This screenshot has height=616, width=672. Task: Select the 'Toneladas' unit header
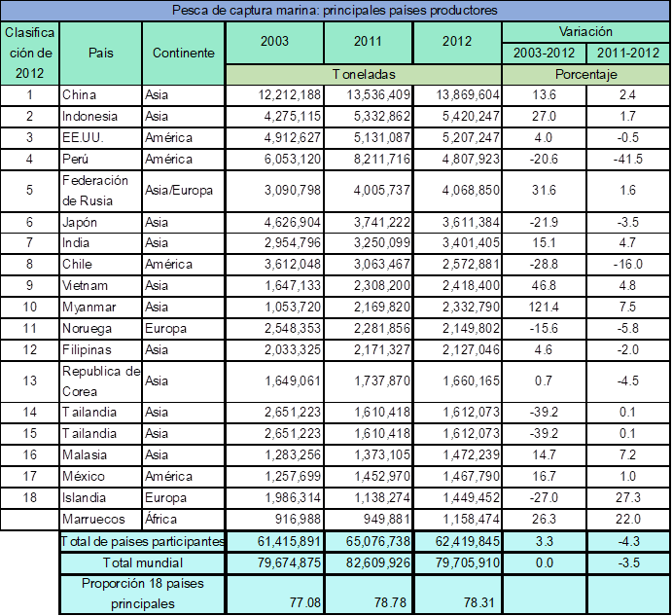coord(364,74)
